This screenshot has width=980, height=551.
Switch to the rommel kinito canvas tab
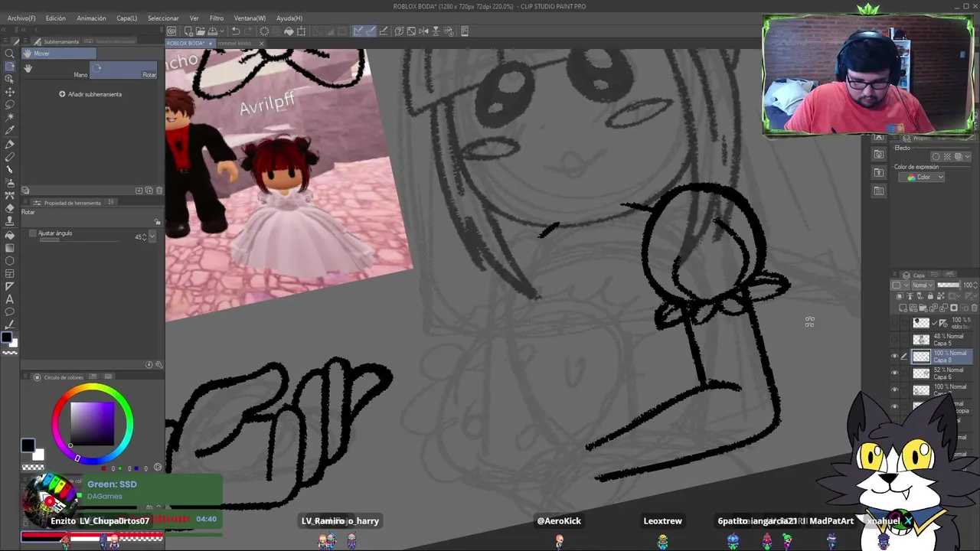tap(234, 44)
